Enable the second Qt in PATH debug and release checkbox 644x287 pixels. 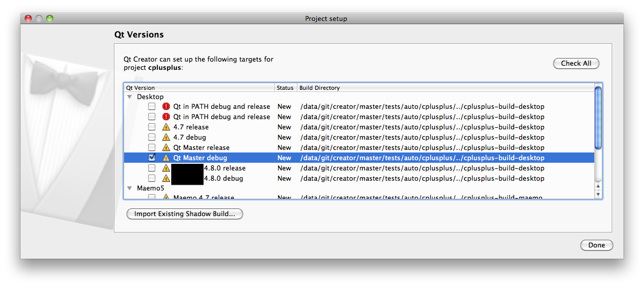[152, 117]
